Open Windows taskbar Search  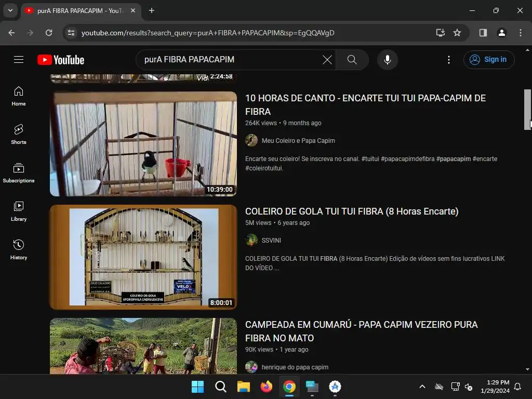(220, 387)
